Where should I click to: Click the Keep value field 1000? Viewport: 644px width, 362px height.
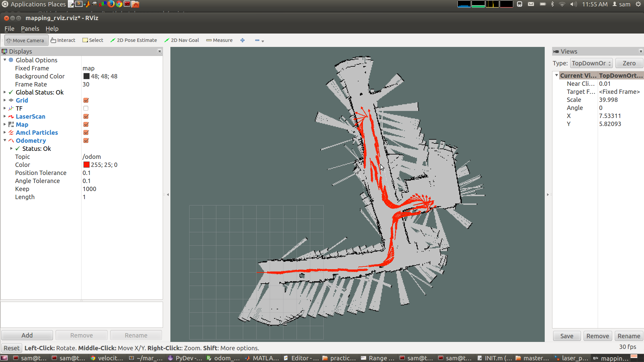(89, 189)
